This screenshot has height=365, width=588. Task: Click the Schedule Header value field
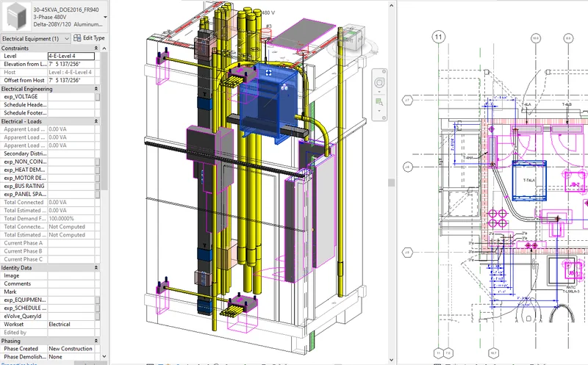(x=71, y=104)
